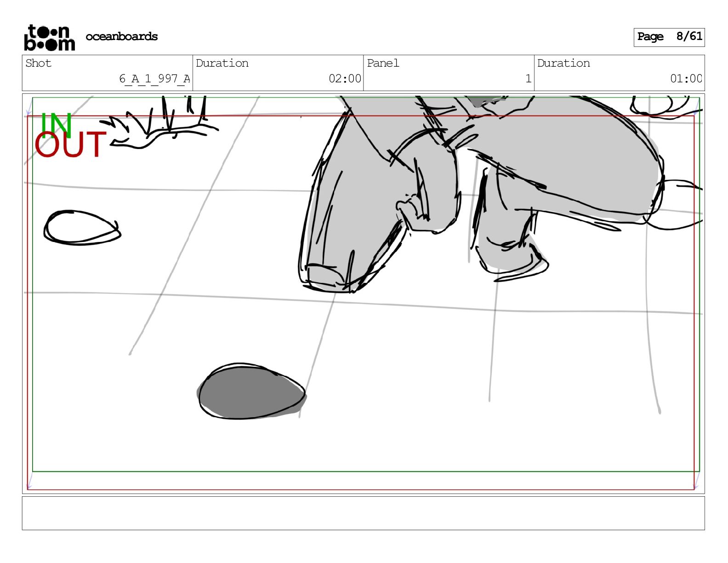Click the Page 8/61 indicator
This screenshot has height=563, width=728.
coord(669,37)
